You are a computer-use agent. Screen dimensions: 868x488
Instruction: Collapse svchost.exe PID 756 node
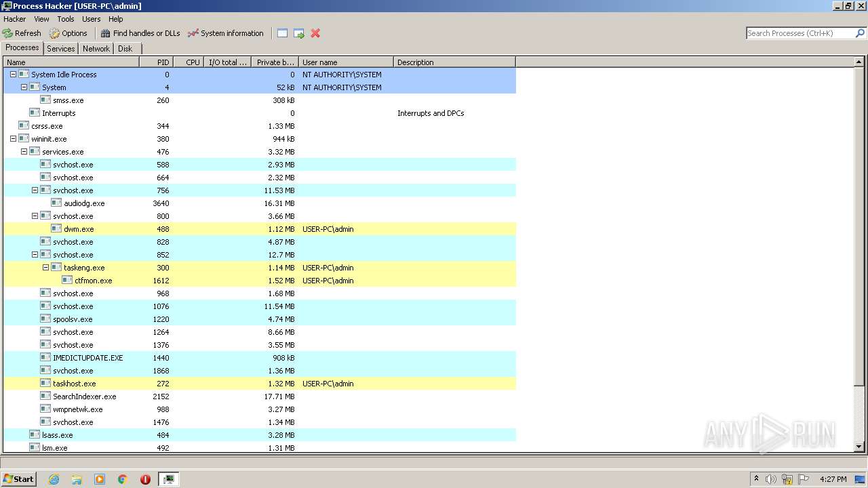[x=35, y=190]
